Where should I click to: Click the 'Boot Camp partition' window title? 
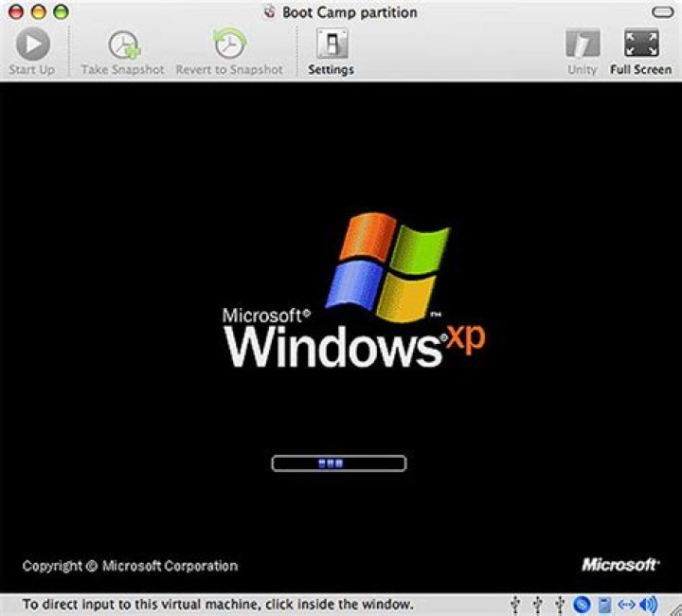point(350,12)
